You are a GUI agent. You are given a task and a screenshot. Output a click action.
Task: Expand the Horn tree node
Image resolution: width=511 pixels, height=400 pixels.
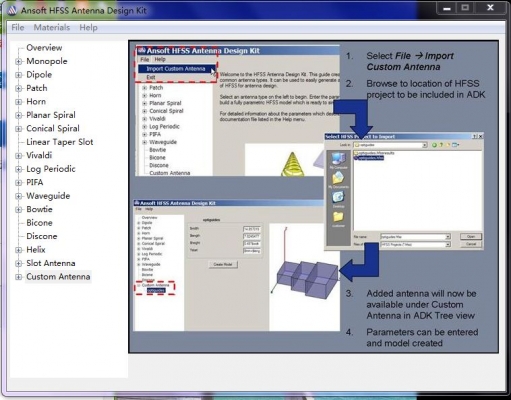coord(19,102)
